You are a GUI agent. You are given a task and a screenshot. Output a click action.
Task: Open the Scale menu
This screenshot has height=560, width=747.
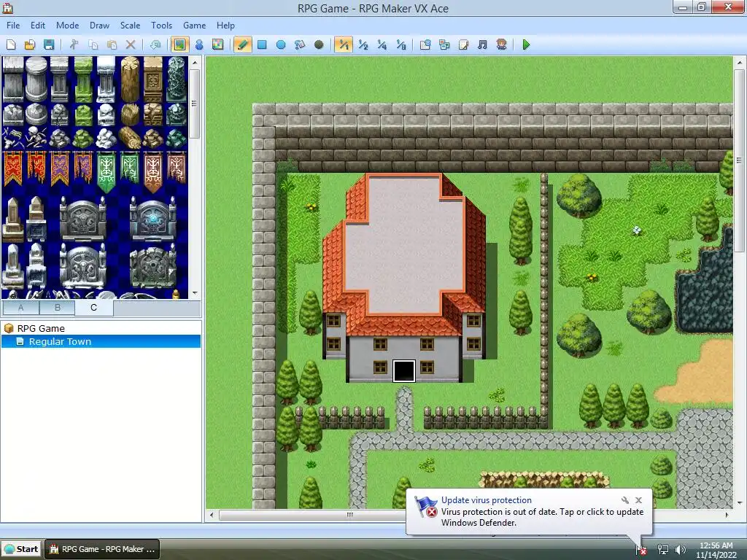130,26
